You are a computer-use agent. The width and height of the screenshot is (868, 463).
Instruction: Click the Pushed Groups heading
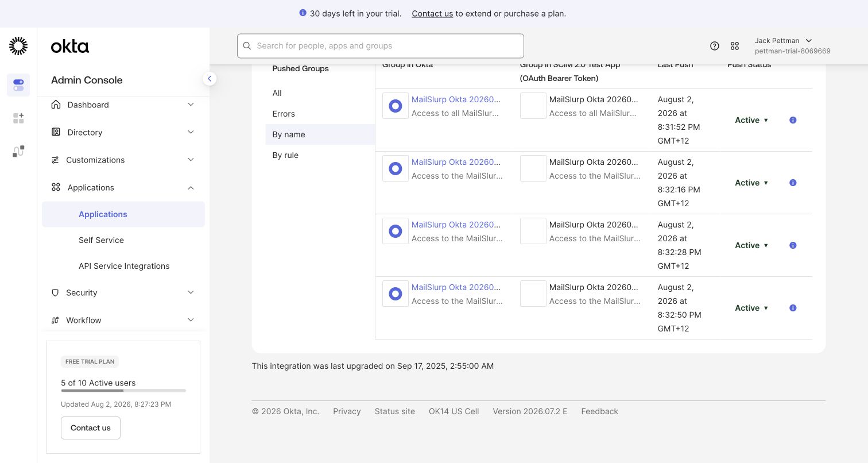(300, 68)
